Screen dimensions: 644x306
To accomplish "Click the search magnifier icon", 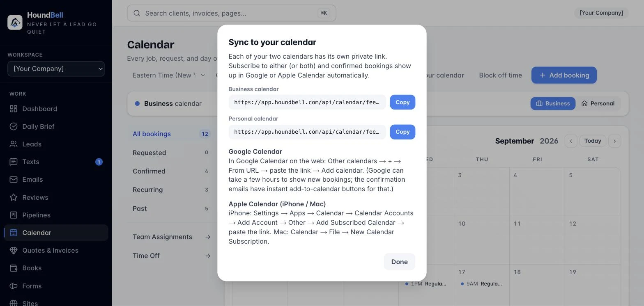I will pos(137,13).
